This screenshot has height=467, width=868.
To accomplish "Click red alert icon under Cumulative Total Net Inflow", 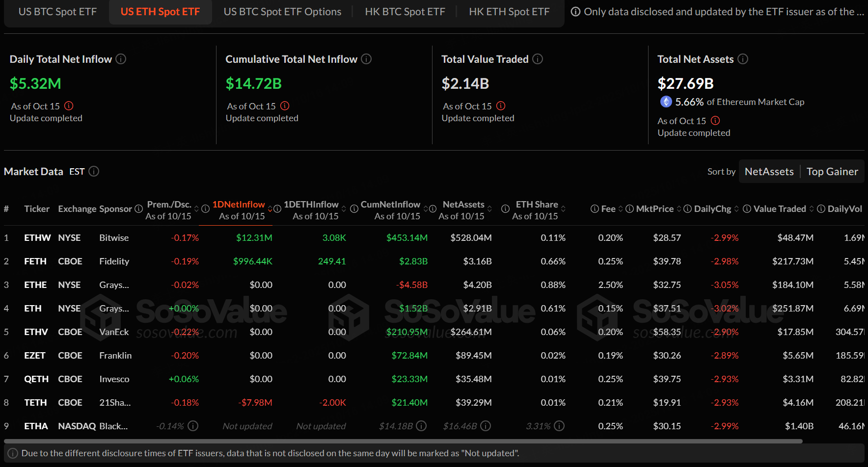I will [x=285, y=106].
